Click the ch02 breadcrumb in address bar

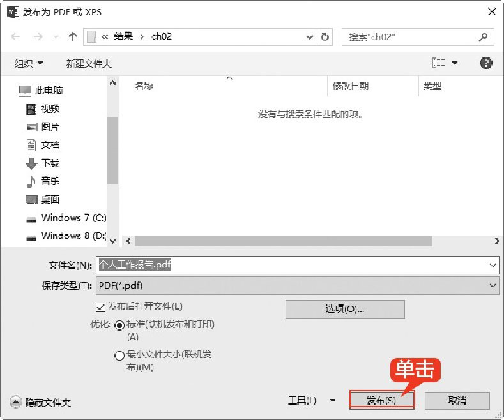(162, 36)
